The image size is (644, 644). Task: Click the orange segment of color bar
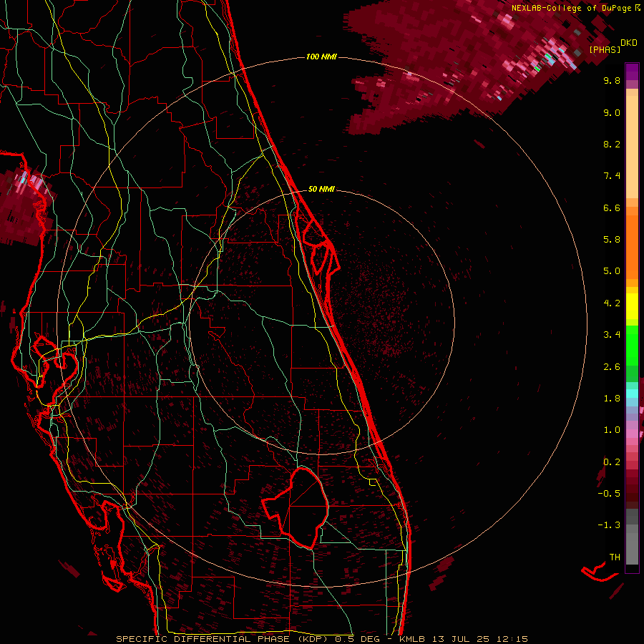pyautogui.click(x=632, y=246)
